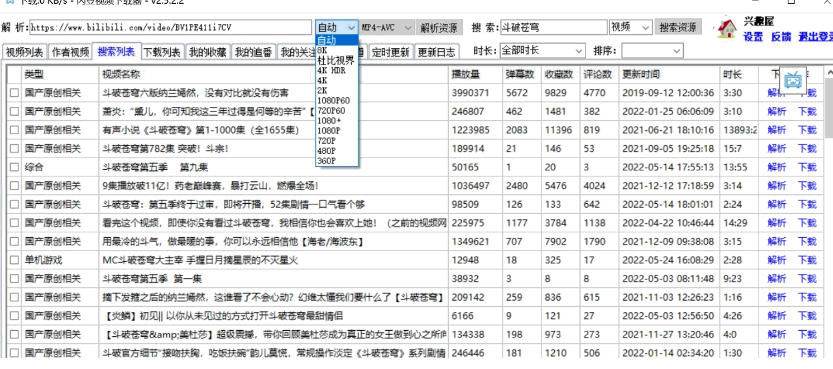Switch to the 视频列表 tab
The image size is (833, 369).
(x=24, y=52)
